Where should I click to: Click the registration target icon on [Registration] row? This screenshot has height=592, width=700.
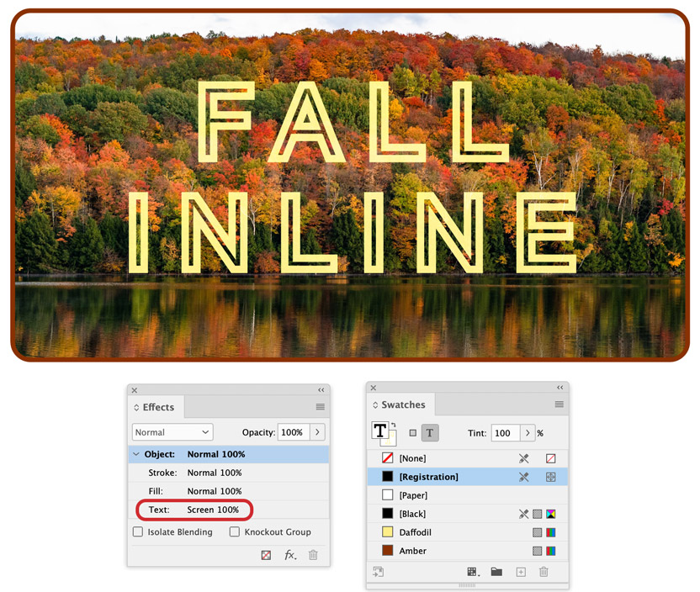[551, 477]
